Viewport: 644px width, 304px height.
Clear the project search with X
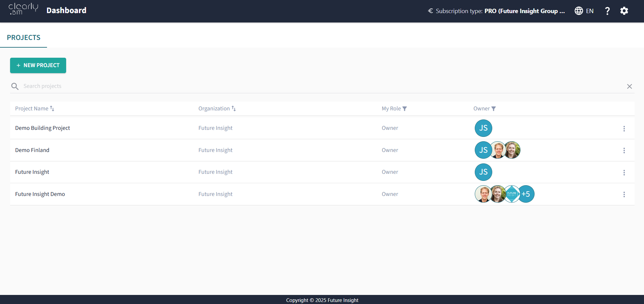(x=629, y=87)
